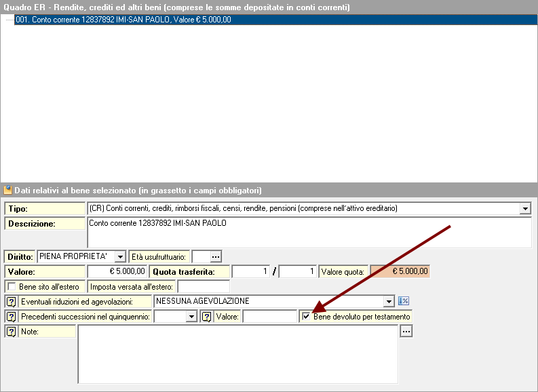Click the help icon next to Note
This screenshot has width=538, height=392.
coord(11,332)
